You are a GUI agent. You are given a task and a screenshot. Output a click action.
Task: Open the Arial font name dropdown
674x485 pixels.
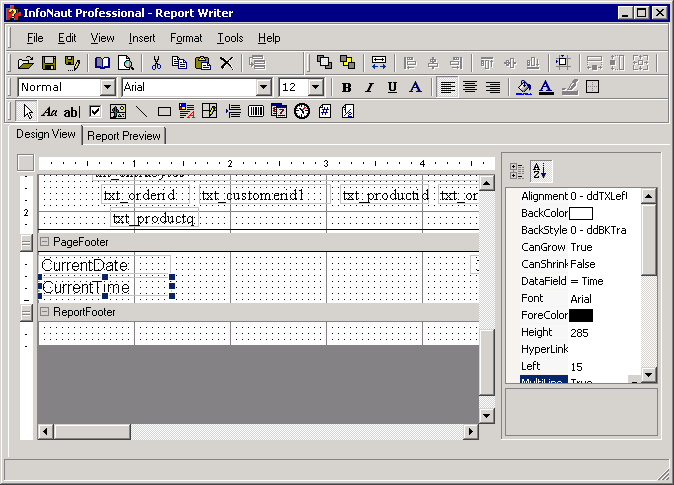263,87
